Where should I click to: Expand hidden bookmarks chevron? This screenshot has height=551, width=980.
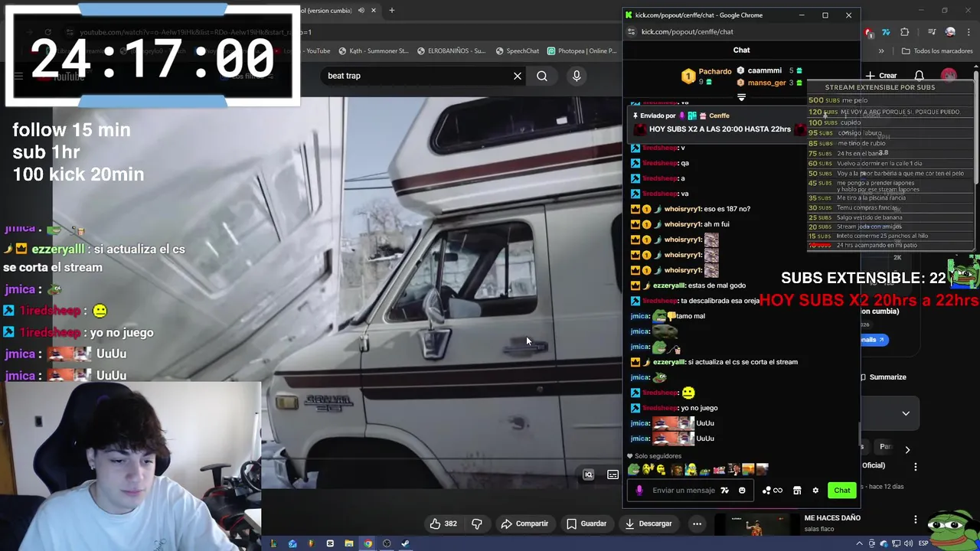pyautogui.click(x=881, y=51)
